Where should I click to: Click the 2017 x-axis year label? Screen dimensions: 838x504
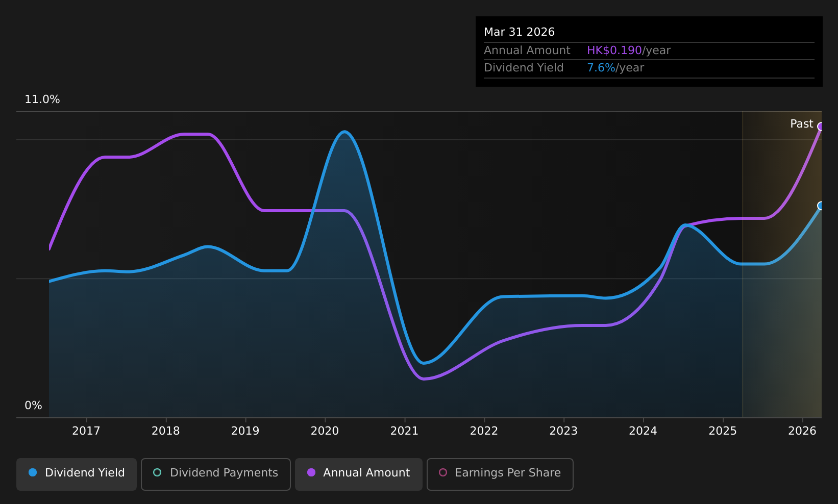86,431
